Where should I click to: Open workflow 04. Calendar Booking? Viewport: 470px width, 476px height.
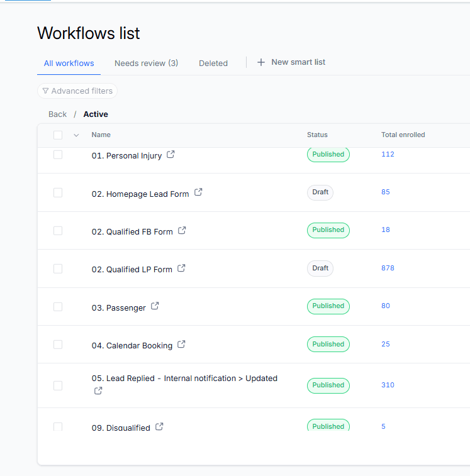point(132,346)
